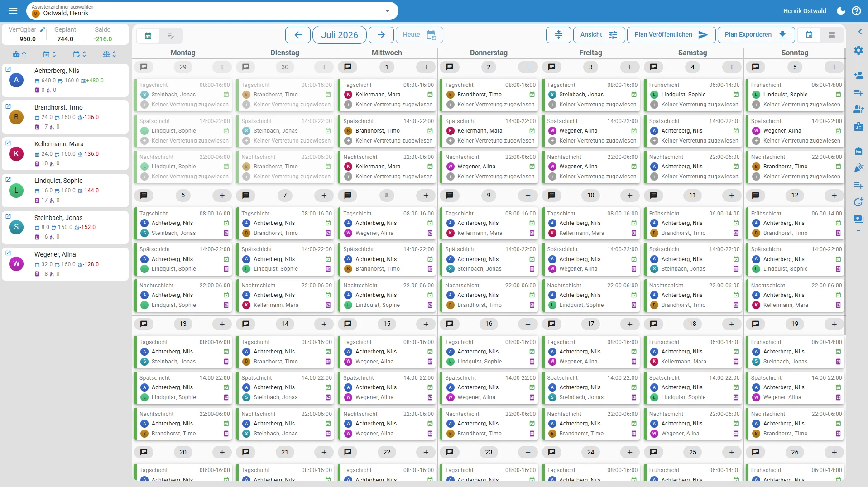Viewport: 868px width, 487px height.
Task: Select the Lindquist, Sophie avatar
Action: (16, 191)
